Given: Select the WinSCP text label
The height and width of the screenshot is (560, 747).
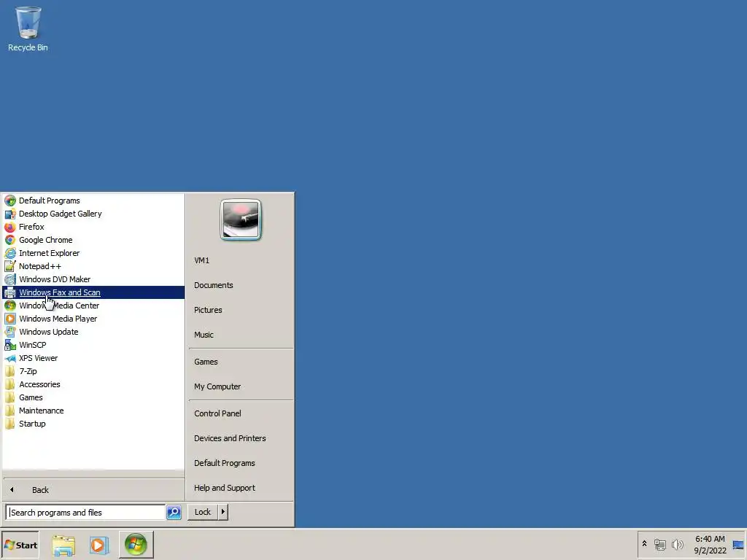Looking at the screenshot, I should pos(32,345).
